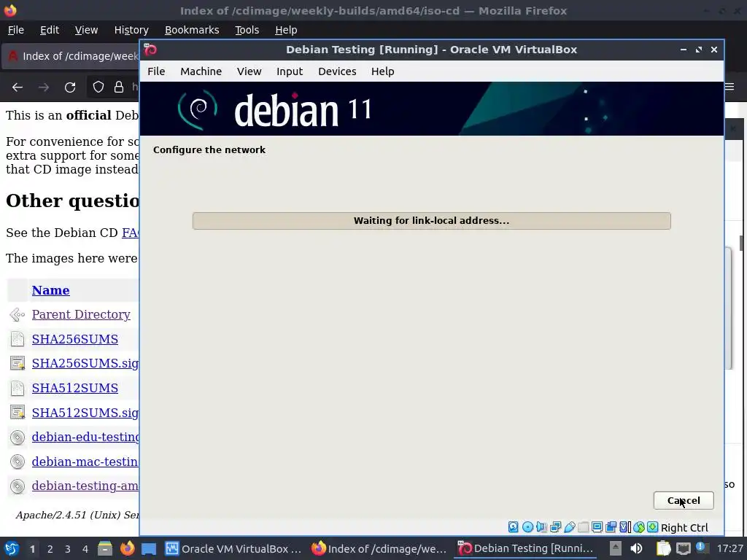Open the SHA512SUMS file link
This screenshot has height=560, width=747.
75,388
